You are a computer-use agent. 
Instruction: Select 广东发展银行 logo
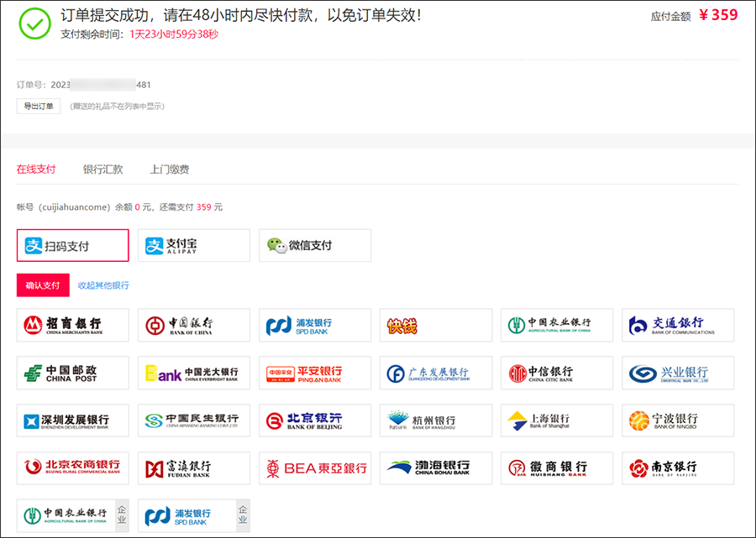click(436, 373)
